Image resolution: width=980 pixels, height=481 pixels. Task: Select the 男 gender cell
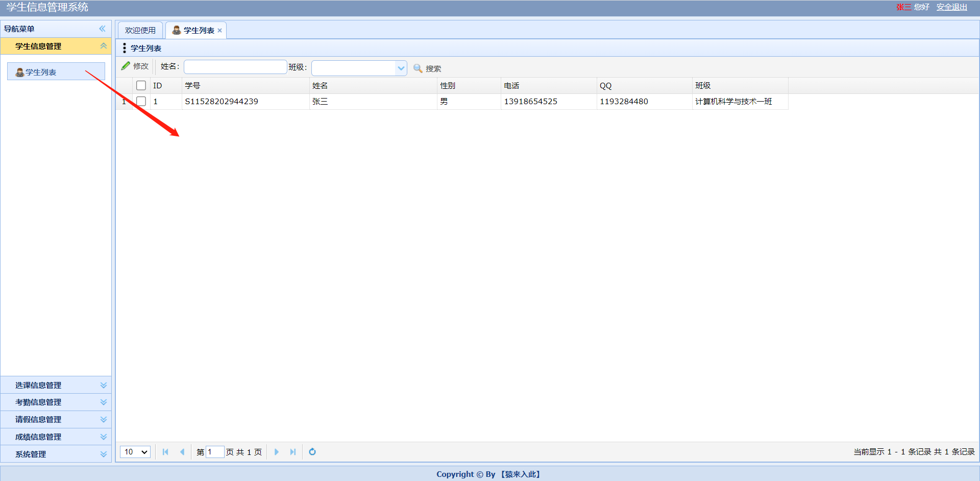[469, 101]
